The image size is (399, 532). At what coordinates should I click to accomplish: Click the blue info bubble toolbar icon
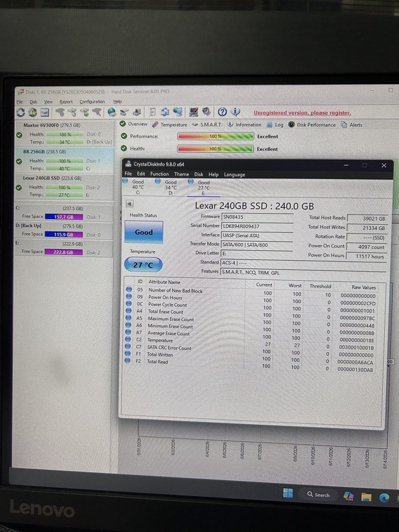point(235,112)
